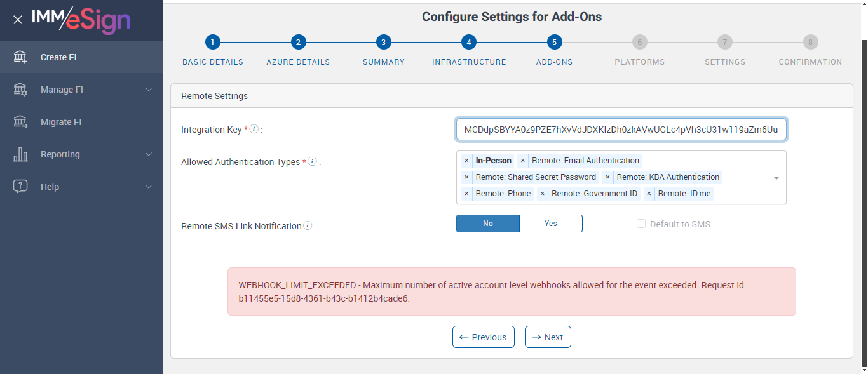
Task: Go to the Basic Details step 1
Action: click(x=213, y=43)
